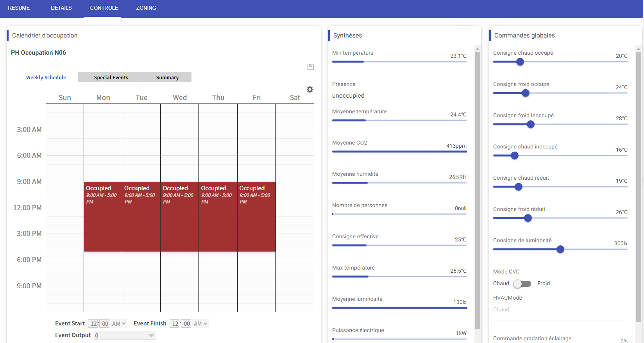
Task: Open the Event Finish AM/PM dropdown
Action: tap(200, 323)
